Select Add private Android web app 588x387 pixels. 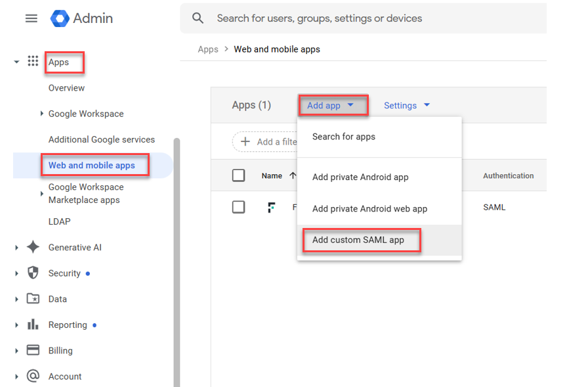tap(369, 209)
